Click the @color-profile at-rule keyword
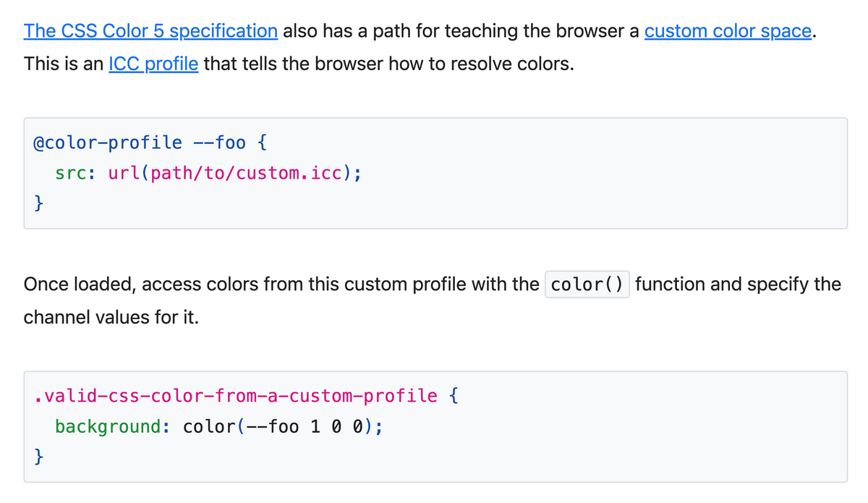The image size is (868, 503). [109, 143]
